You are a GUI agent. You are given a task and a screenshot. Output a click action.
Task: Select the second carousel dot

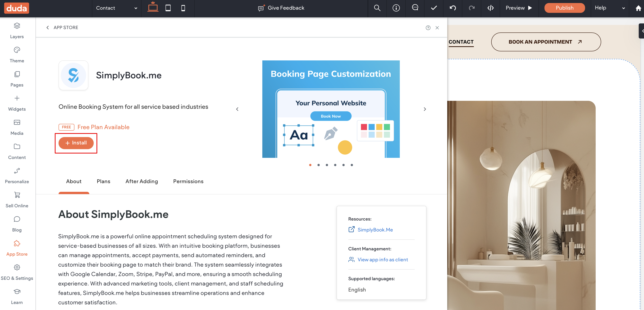tap(318, 165)
